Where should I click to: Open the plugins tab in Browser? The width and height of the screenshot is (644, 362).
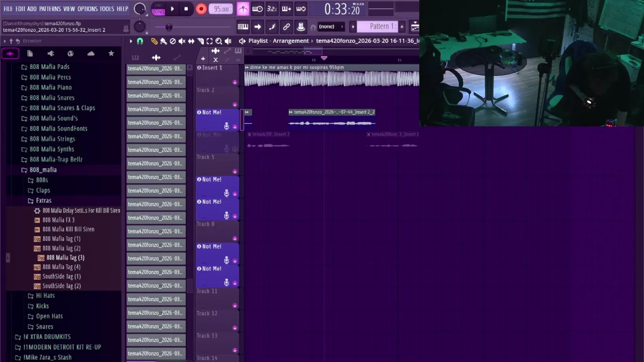50,53
